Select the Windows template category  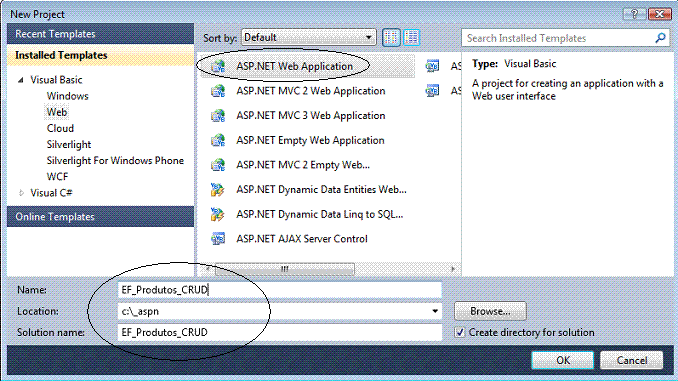click(67, 96)
